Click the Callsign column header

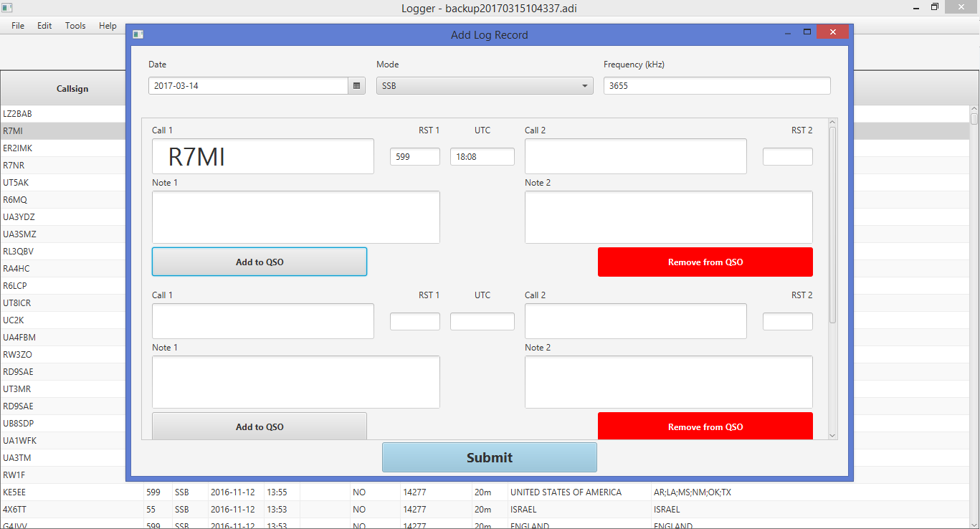(72, 89)
